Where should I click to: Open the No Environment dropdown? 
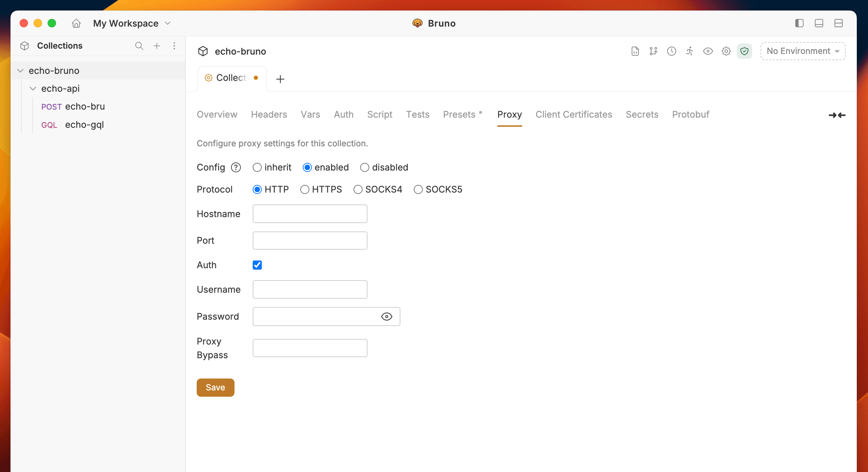pos(803,51)
